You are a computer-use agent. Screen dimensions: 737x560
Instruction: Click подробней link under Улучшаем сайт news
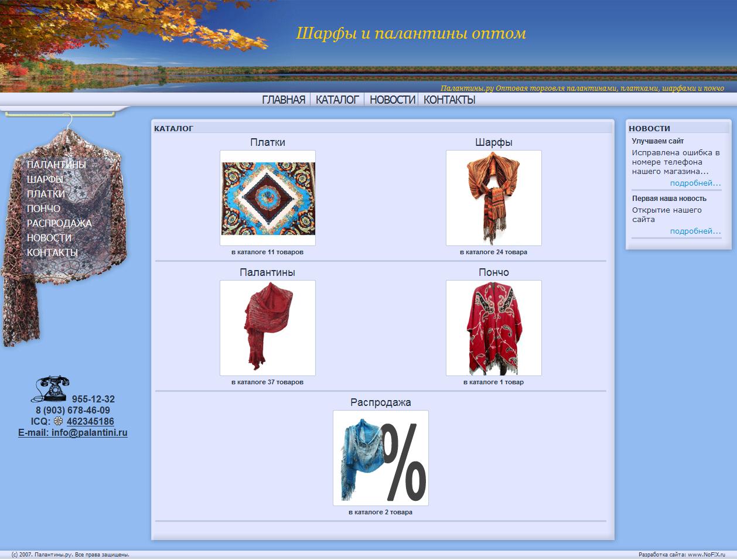(695, 183)
